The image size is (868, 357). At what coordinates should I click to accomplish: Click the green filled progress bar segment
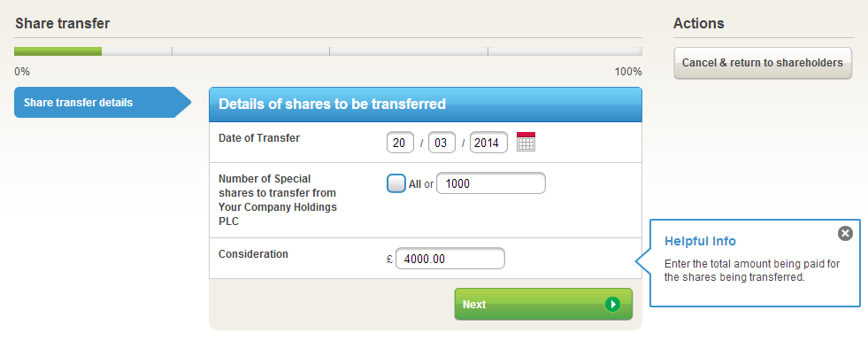58,51
